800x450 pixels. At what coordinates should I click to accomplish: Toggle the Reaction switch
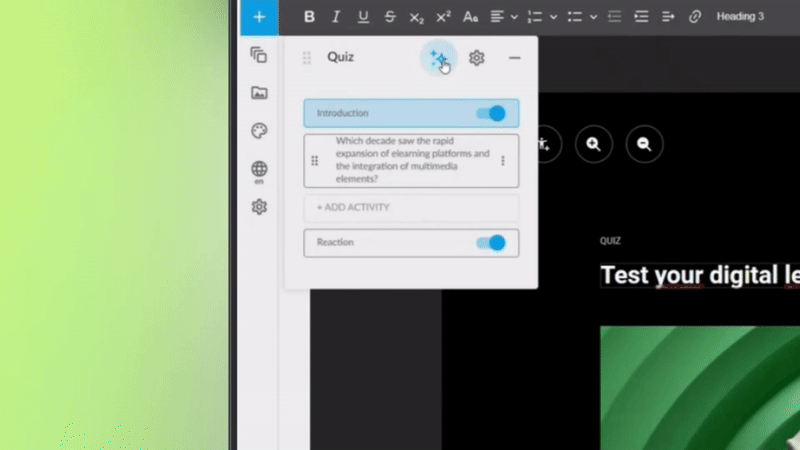click(491, 243)
